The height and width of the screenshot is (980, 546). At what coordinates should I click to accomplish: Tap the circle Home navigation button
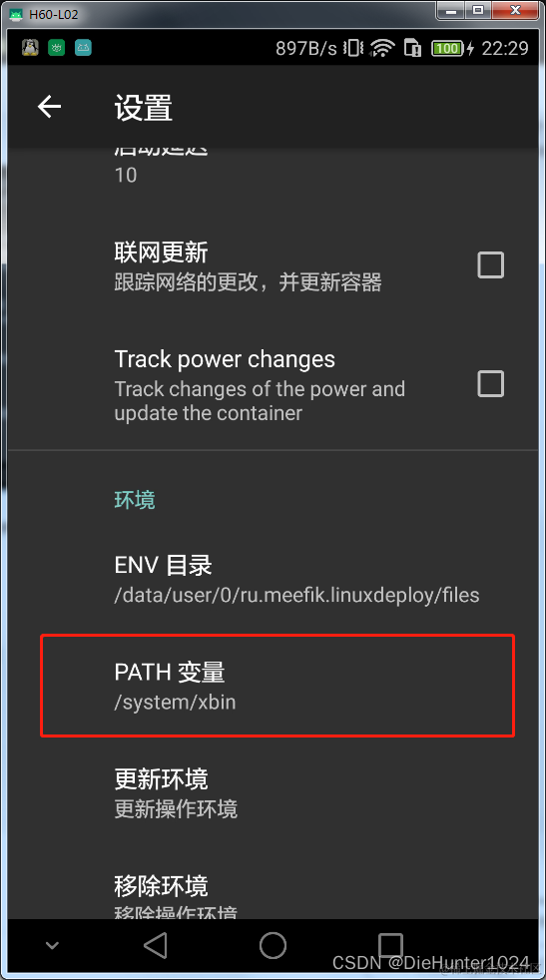coord(273,946)
